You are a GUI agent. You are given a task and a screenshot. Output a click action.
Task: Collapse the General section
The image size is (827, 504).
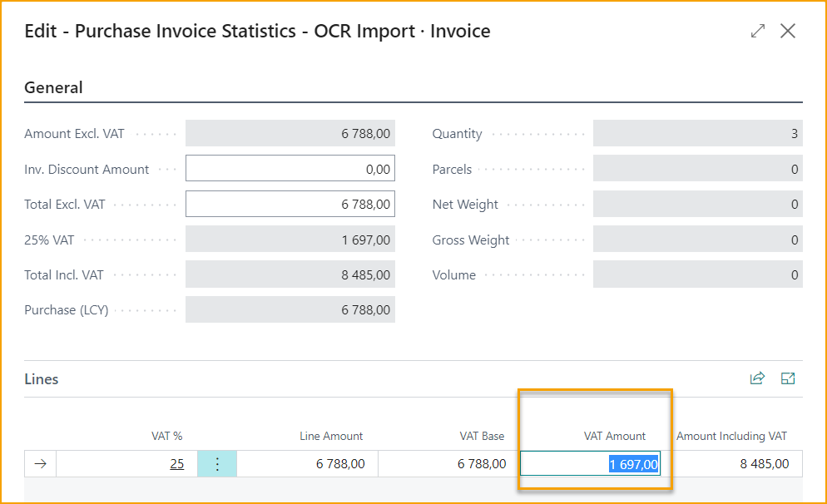(x=53, y=87)
